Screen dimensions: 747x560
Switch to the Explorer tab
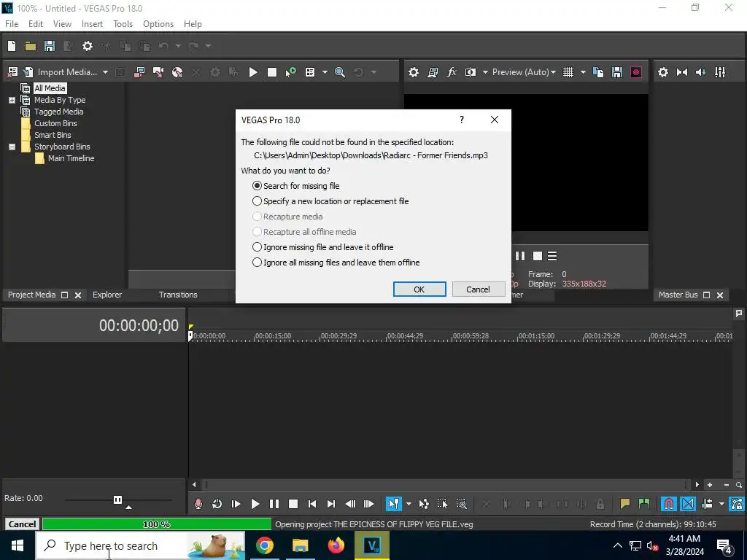[x=107, y=295]
